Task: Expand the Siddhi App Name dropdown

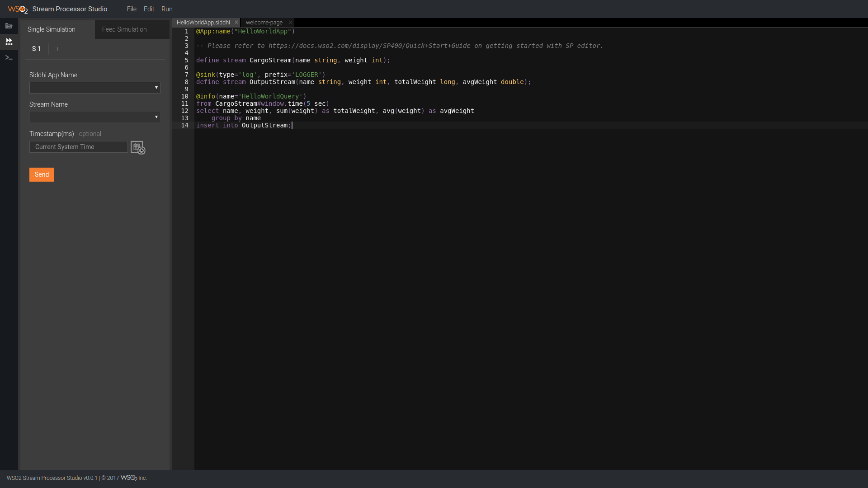Action: coord(95,88)
